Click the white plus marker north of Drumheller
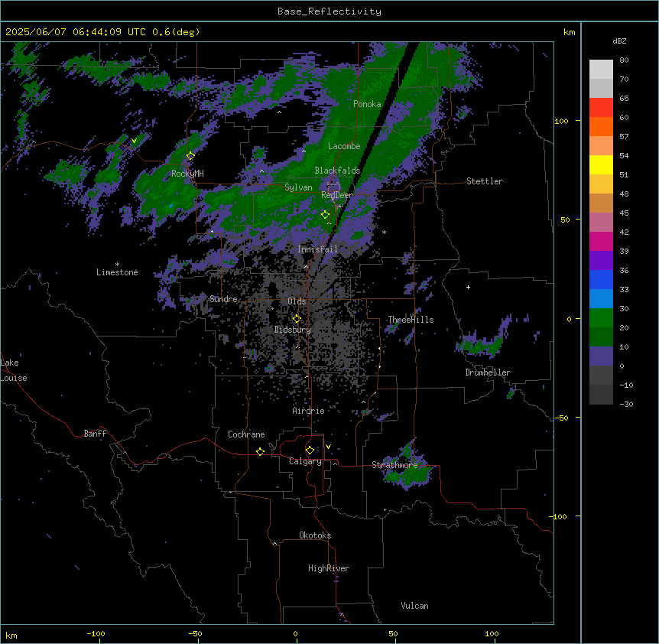This screenshot has height=644, width=659. [468, 287]
